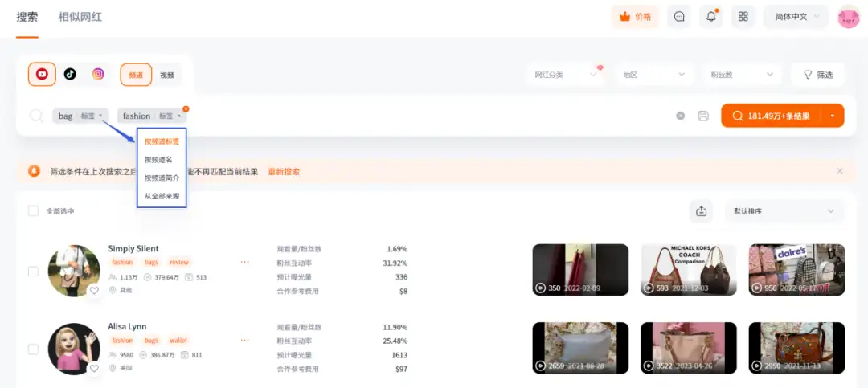Open the 地区 dropdown
The image size is (868, 388).
[654, 75]
